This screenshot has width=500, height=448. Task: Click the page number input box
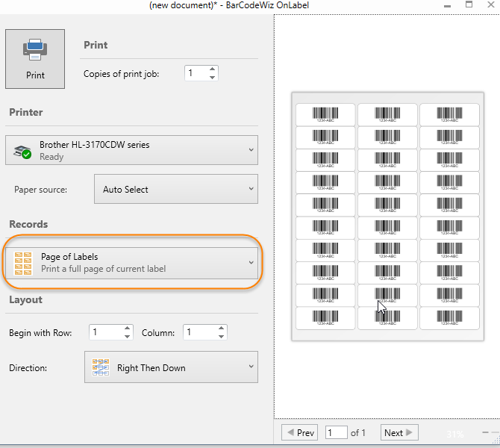click(x=337, y=432)
